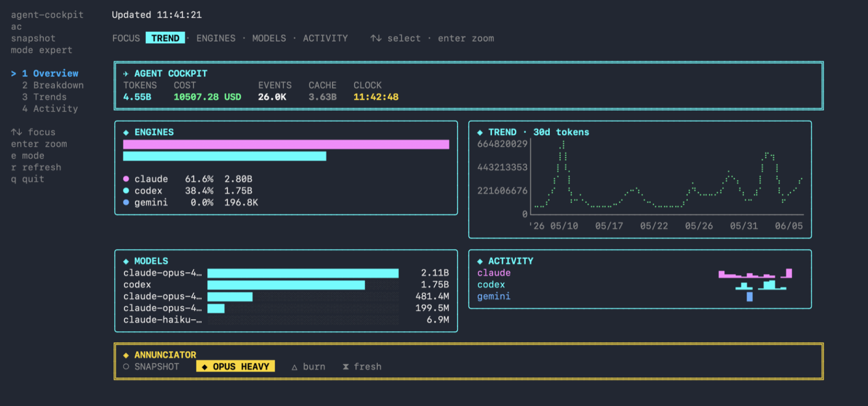Click the OPUS HEAVY yellow badge

(235, 366)
